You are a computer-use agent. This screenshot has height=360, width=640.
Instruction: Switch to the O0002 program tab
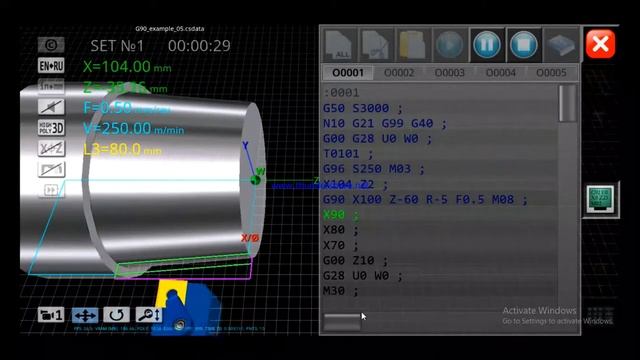399,73
